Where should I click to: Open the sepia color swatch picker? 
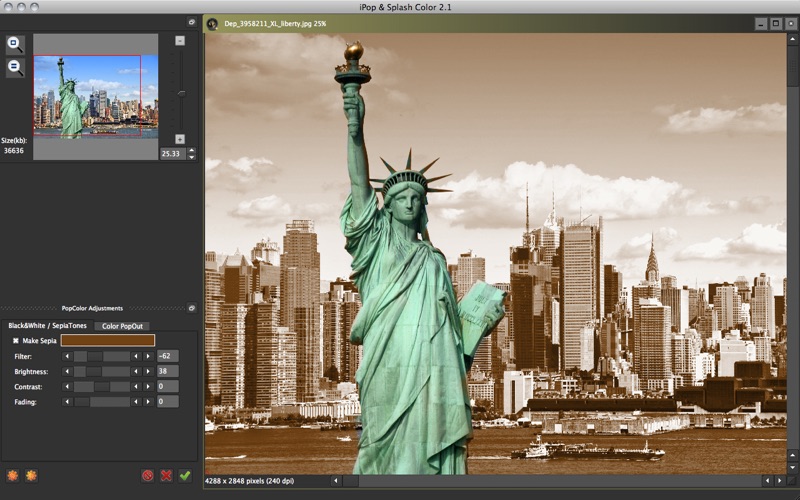point(108,341)
